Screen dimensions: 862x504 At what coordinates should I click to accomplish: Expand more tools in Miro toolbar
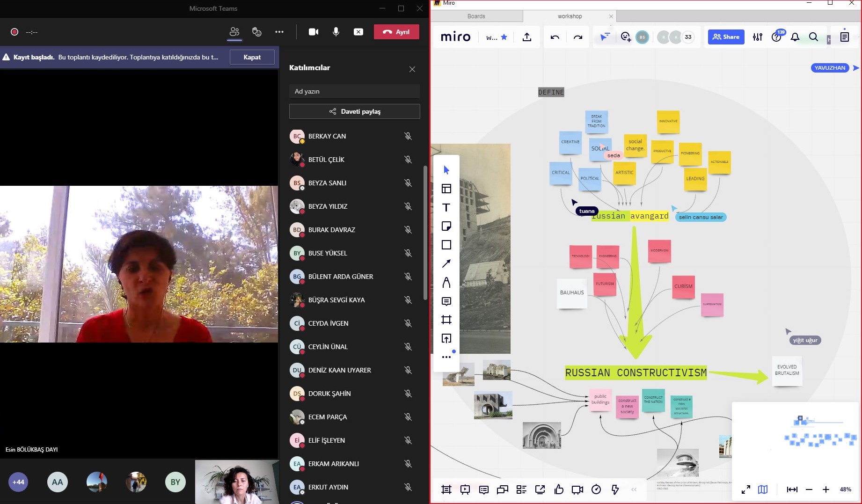[x=446, y=357]
